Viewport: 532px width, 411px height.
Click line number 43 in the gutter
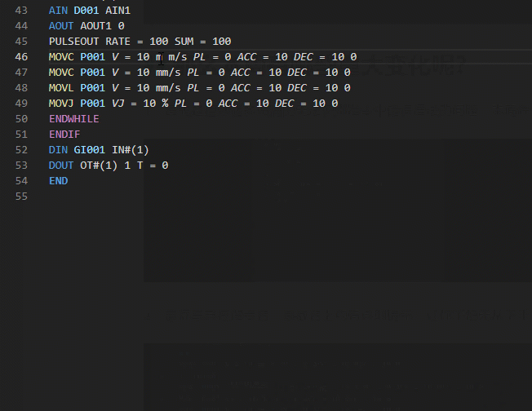[x=21, y=11]
